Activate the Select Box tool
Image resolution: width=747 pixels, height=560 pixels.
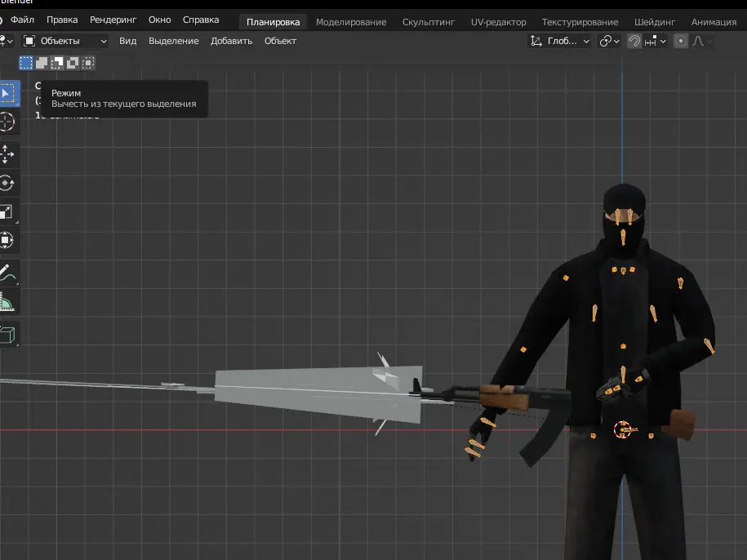click(7, 93)
